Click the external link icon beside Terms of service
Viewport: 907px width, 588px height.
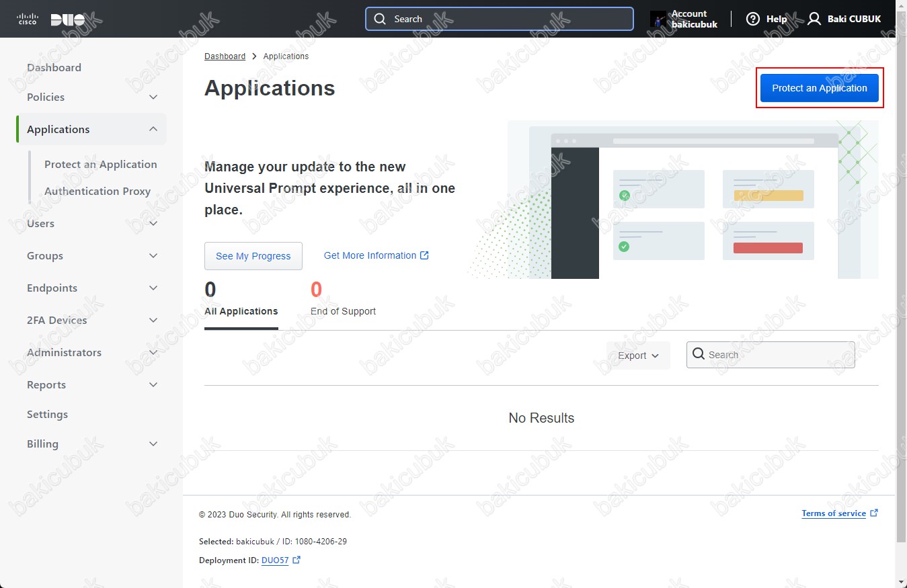(874, 513)
